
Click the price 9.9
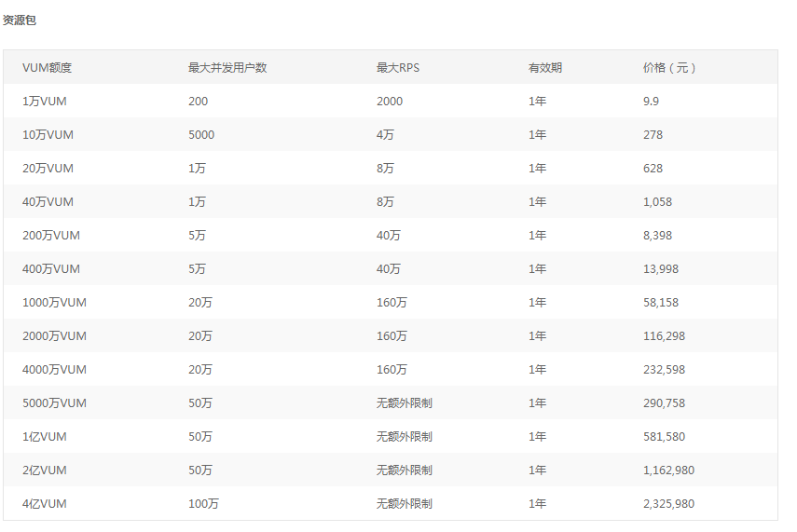pos(651,102)
